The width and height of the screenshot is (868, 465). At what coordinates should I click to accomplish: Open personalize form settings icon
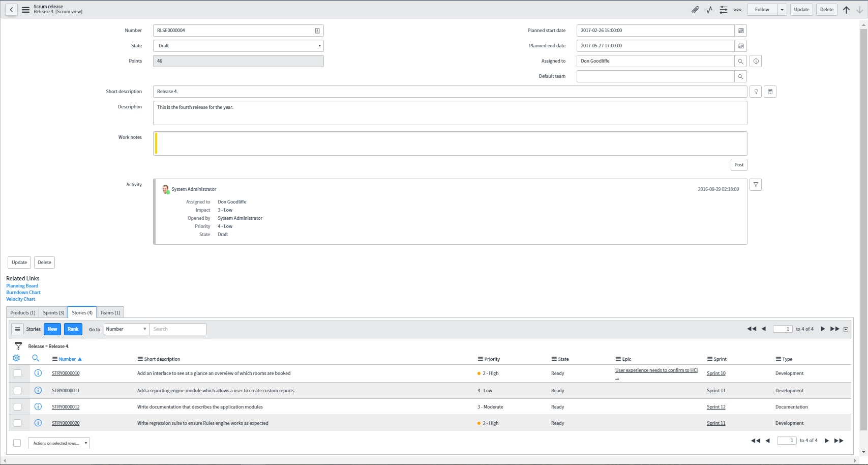723,9
